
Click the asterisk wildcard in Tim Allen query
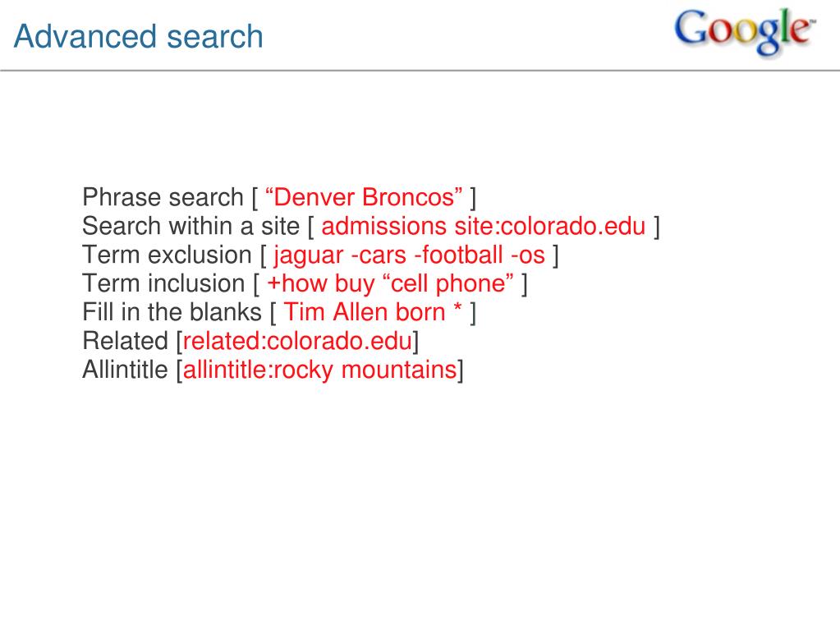[457, 309]
